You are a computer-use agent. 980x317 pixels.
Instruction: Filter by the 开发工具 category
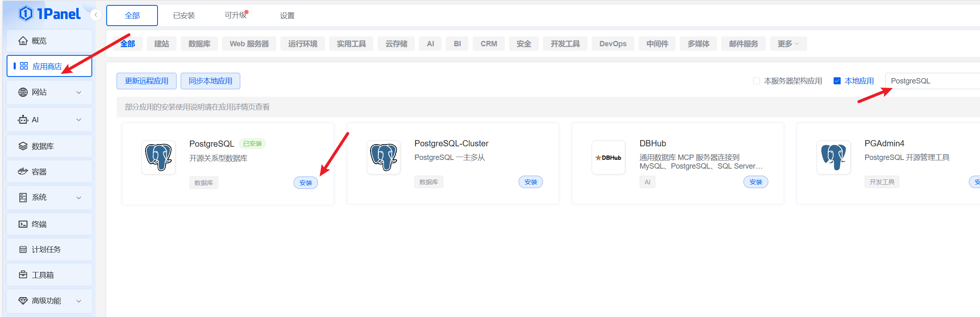565,44
